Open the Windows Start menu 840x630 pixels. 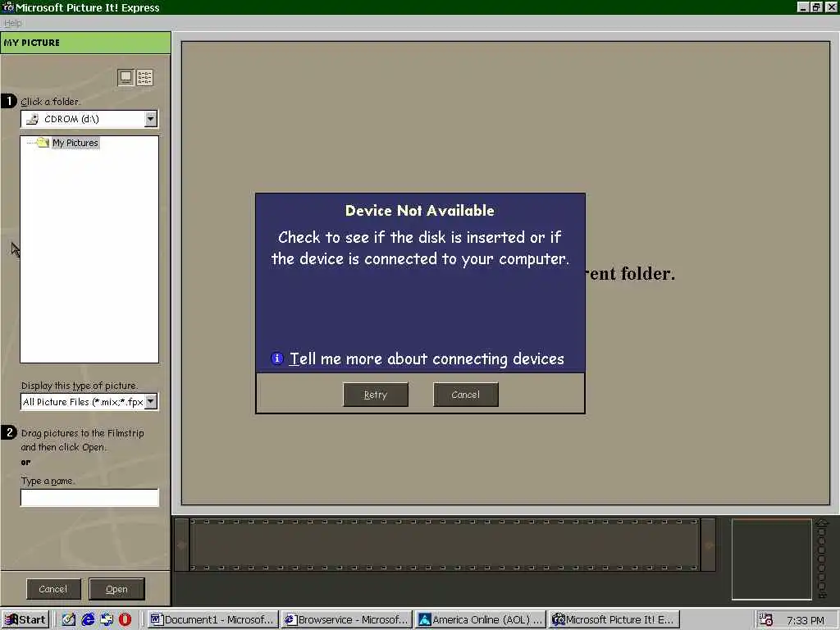[25, 619]
